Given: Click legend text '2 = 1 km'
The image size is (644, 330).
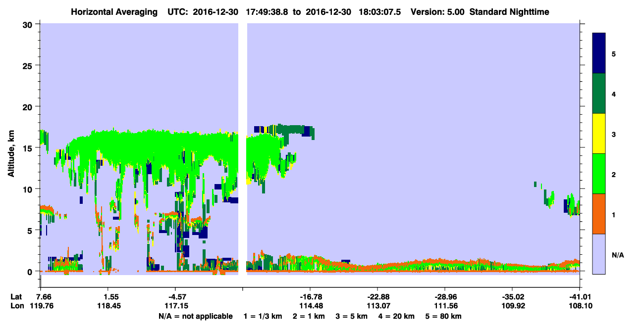Looking at the screenshot, I should (309, 316).
